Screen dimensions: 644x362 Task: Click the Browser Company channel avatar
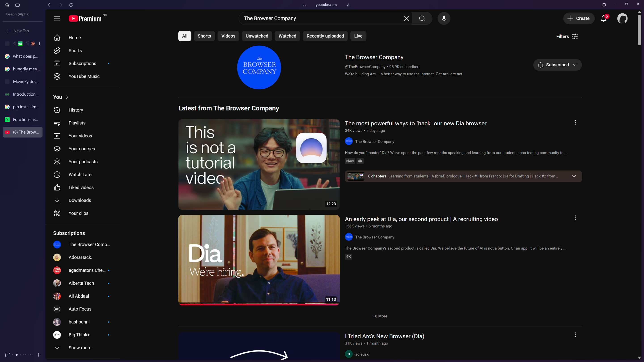coord(259,67)
